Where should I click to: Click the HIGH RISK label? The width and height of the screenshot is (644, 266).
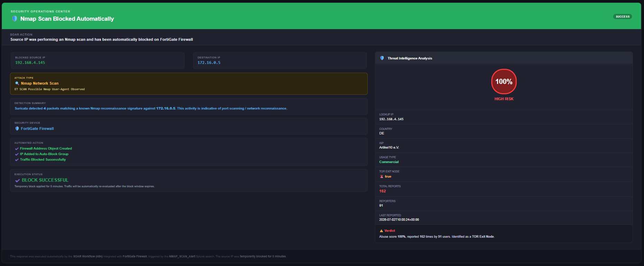[504, 99]
